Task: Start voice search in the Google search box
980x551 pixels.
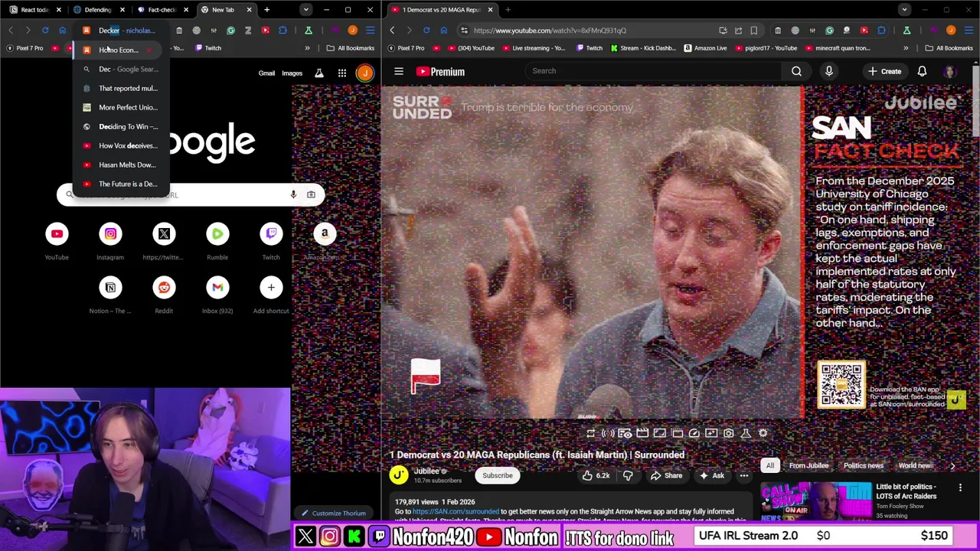Action: (293, 194)
